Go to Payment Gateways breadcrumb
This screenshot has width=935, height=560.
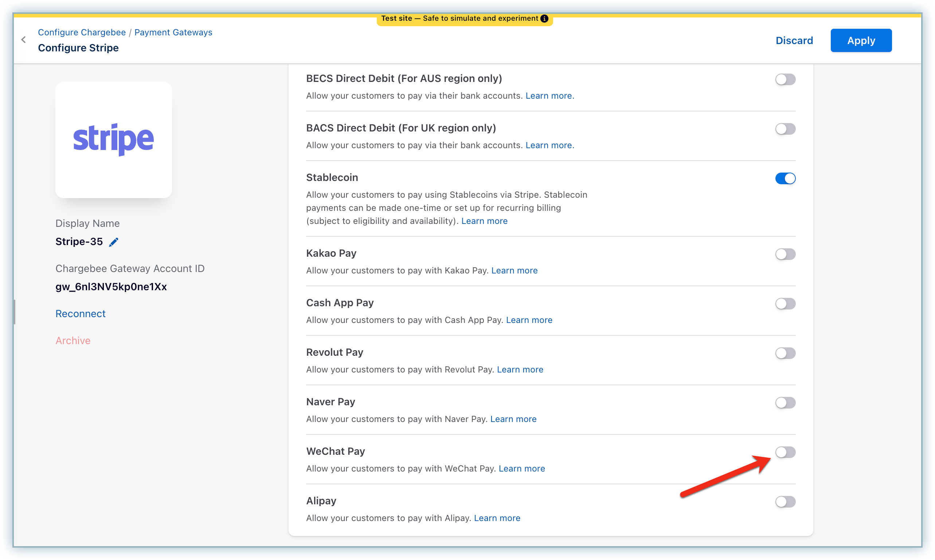pos(173,32)
